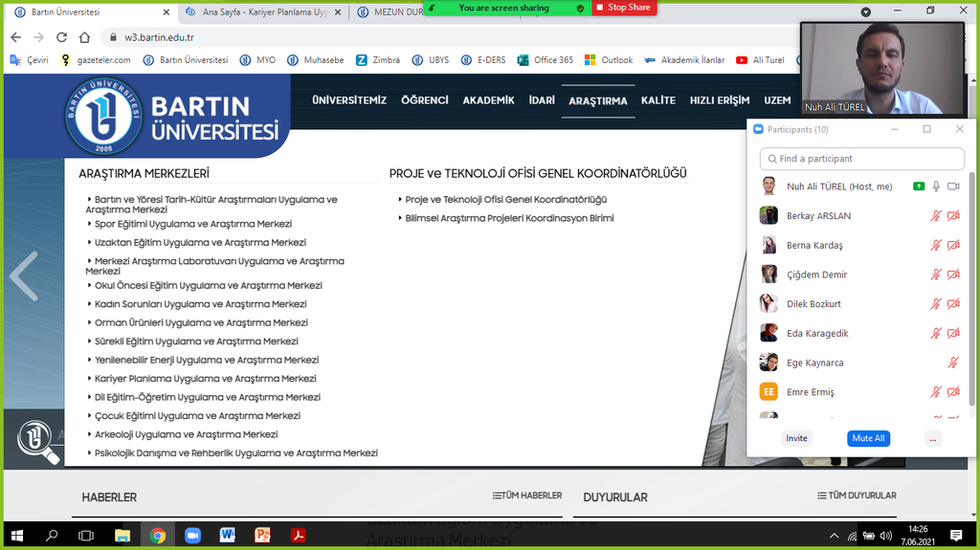980x550 pixels.
Task: Expand the hidden system tray icons chevron
Action: tap(834, 536)
